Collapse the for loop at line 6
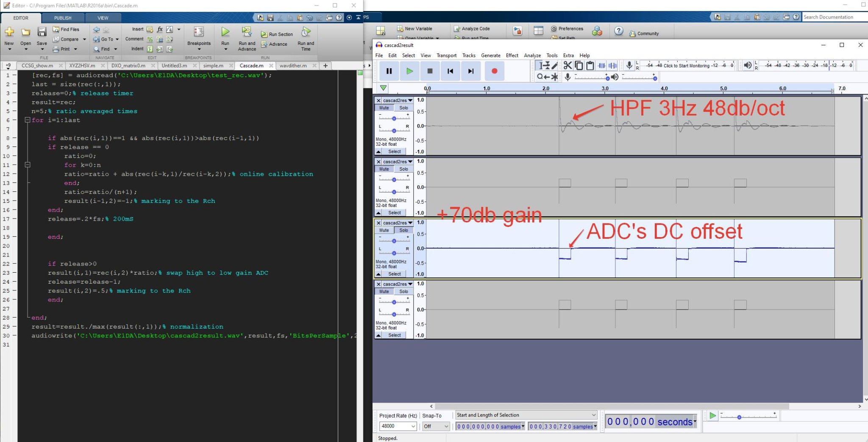Image resolution: width=868 pixels, height=442 pixels. (x=28, y=120)
